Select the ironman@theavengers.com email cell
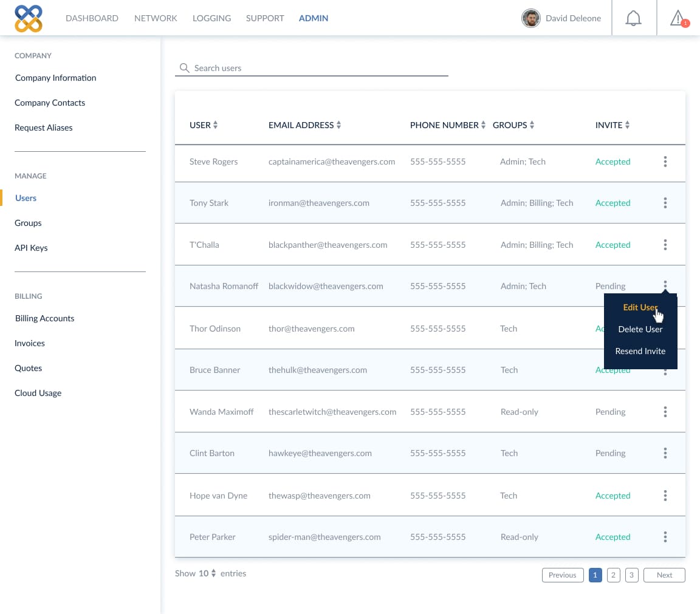Image resolution: width=700 pixels, height=614 pixels. 319,203
